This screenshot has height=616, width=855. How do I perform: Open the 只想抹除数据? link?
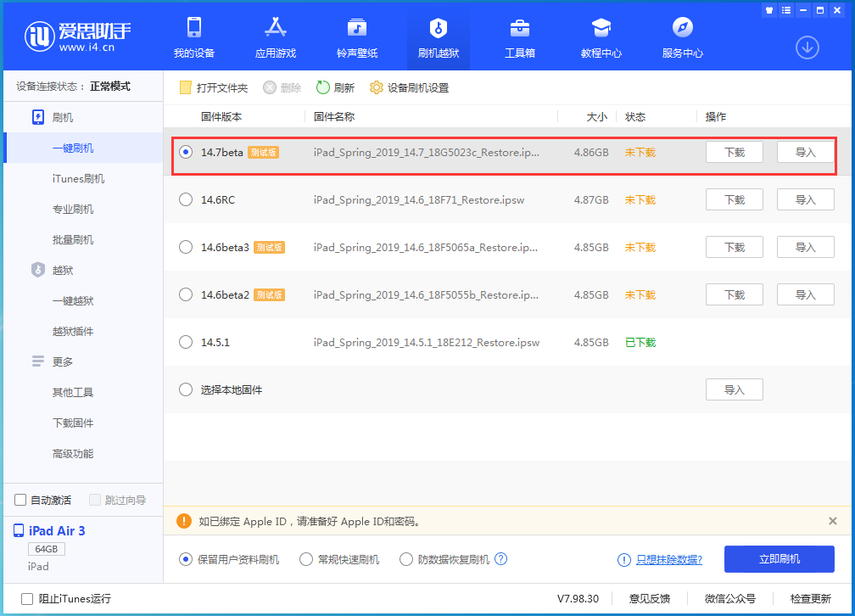pos(669,560)
